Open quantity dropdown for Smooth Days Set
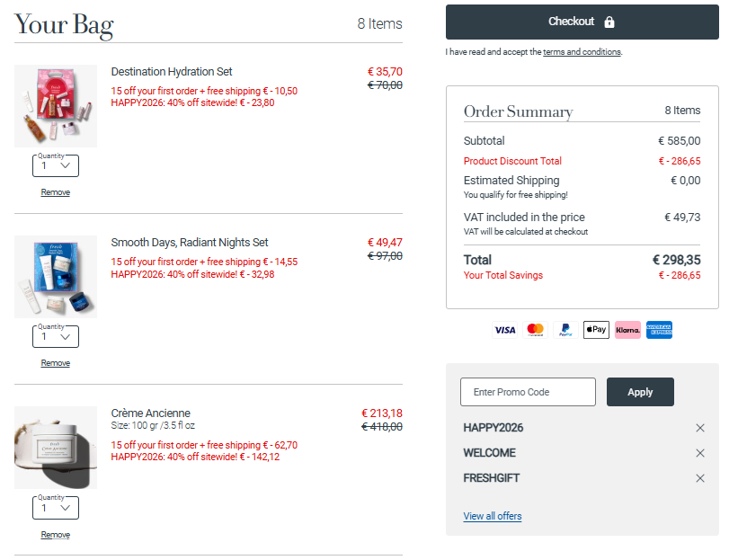The width and height of the screenshot is (738, 560). tap(56, 337)
